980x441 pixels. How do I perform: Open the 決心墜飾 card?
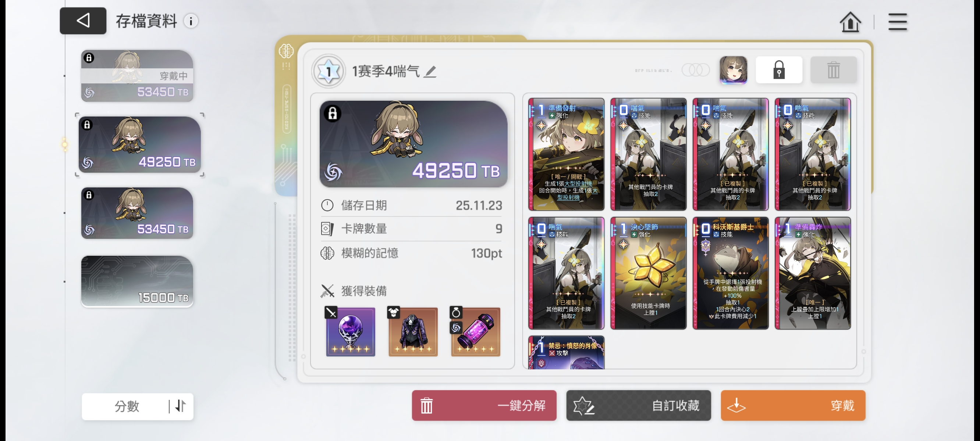coord(648,273)
